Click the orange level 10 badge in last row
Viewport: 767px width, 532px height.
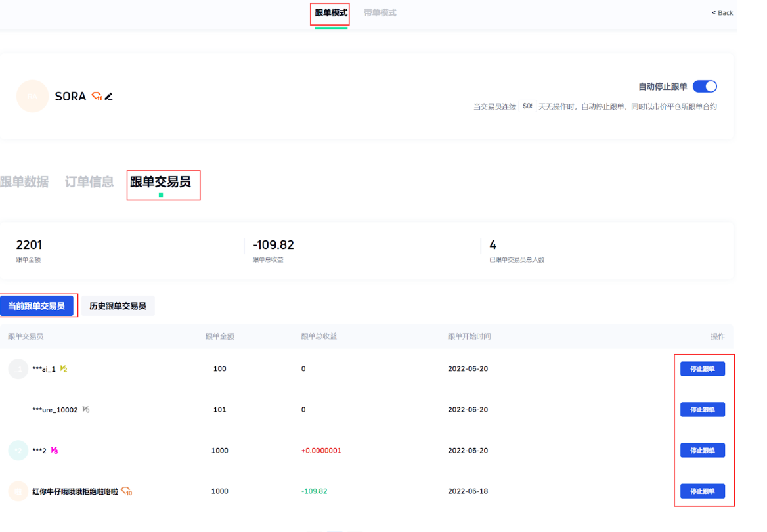click(127, 491)
